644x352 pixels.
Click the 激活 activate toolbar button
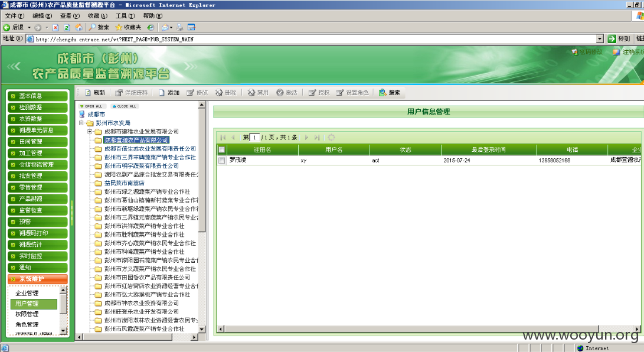287,92
